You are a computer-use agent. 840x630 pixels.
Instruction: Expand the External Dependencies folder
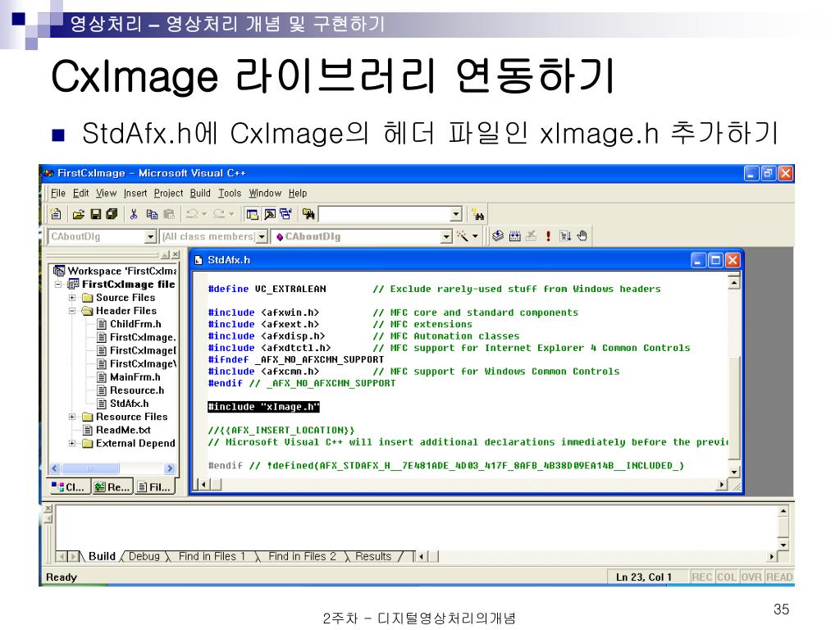pos(72,443)
